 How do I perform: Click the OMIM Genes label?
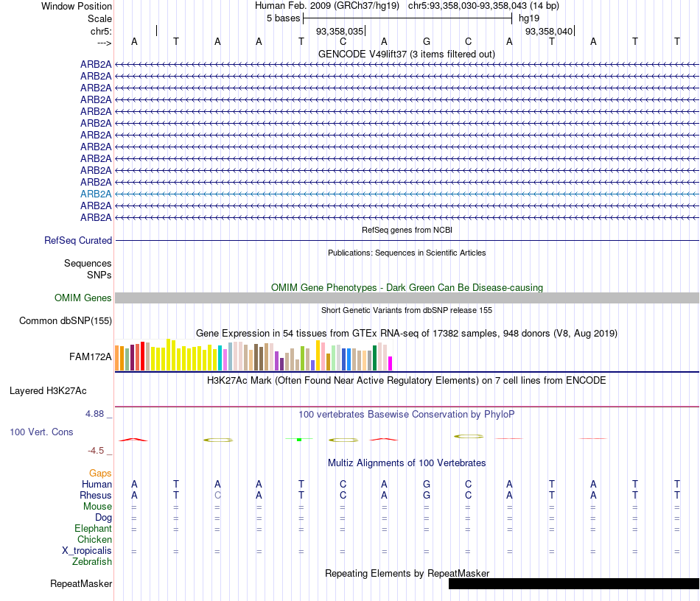(x=83, y=298)
